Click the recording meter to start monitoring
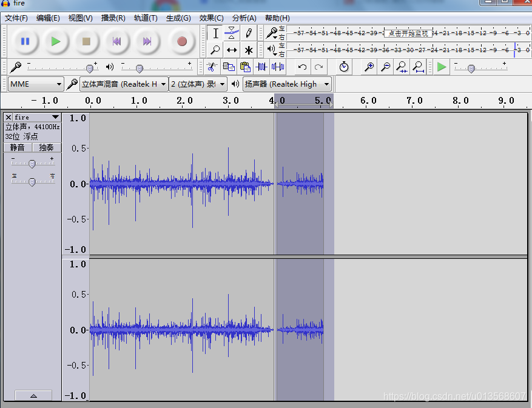Viewport: 532px width, 408px height. [409, 33]
